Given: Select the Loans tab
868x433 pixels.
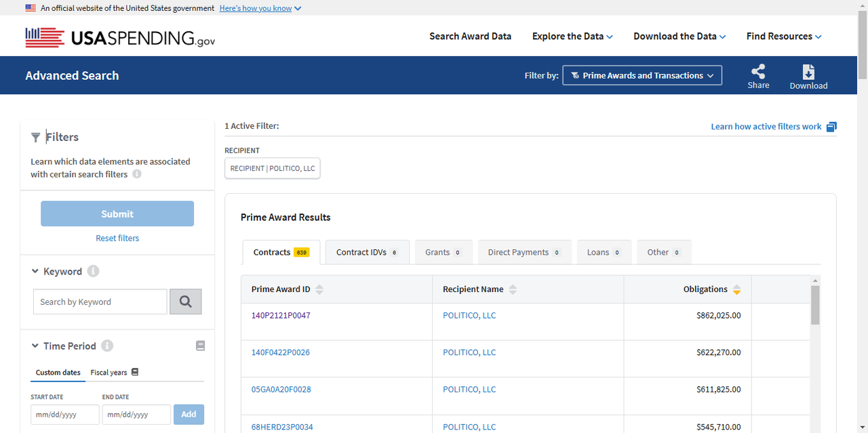Looking at the screenshot, I should [604, 252].
